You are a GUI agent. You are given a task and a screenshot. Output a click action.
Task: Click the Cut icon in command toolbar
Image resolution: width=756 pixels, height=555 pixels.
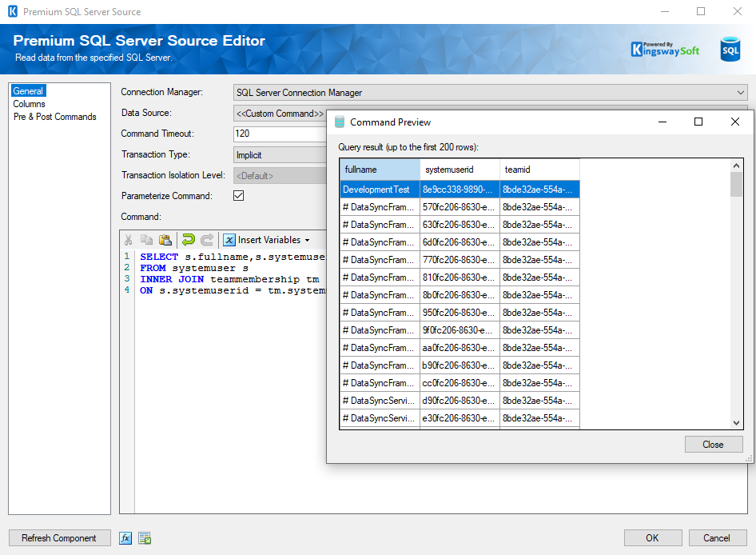tap(128, 239)
